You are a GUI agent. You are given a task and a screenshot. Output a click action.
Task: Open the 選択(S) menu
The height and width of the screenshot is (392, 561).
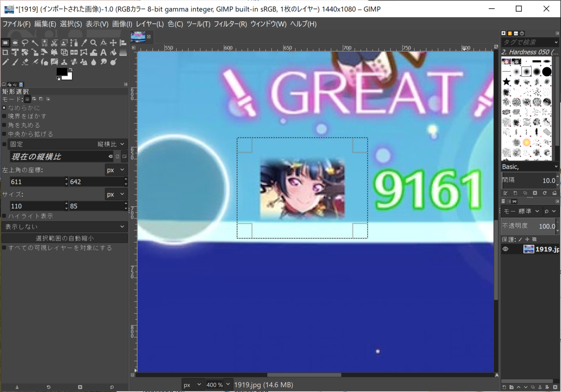[x=71, y=24]
